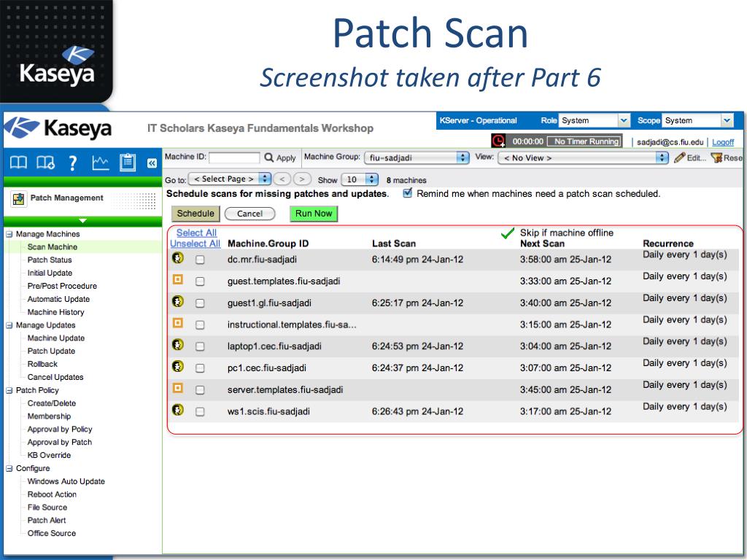Open the bookmarks book icon in toolbar

[x=18, y=163]
